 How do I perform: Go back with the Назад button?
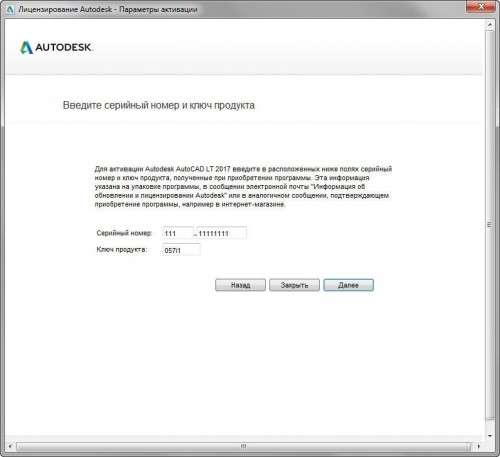pos(240,285)
